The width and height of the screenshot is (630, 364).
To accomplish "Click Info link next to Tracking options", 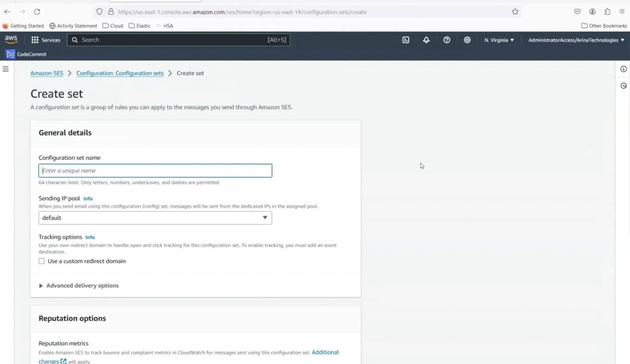I will (90, 237).
